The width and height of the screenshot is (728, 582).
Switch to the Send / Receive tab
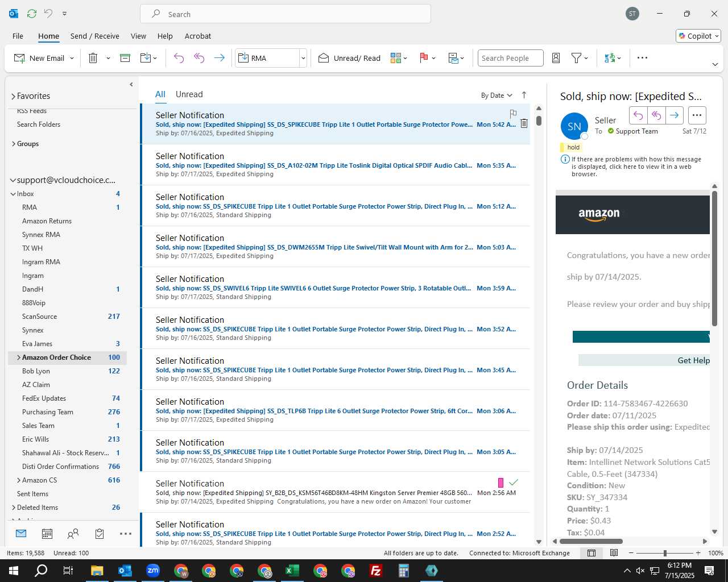[95, 36]
